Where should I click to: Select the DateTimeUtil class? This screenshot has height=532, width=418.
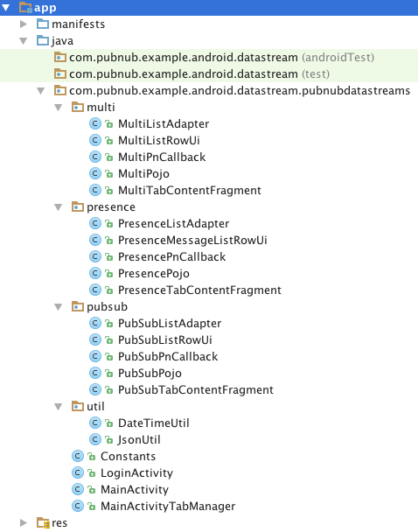pyautogui.click(x=154, y=423)
